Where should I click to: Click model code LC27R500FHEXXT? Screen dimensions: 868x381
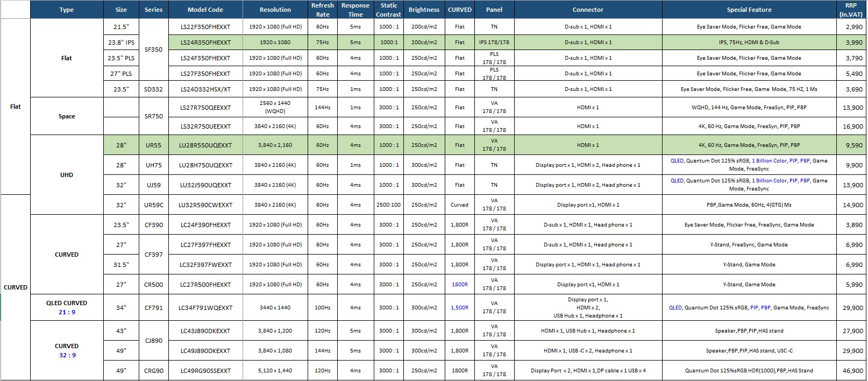(205, 285)
